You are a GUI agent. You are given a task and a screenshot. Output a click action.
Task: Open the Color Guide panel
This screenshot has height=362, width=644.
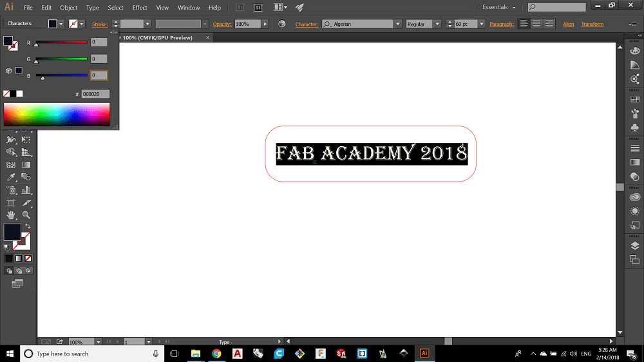click(x=634, y=65)
